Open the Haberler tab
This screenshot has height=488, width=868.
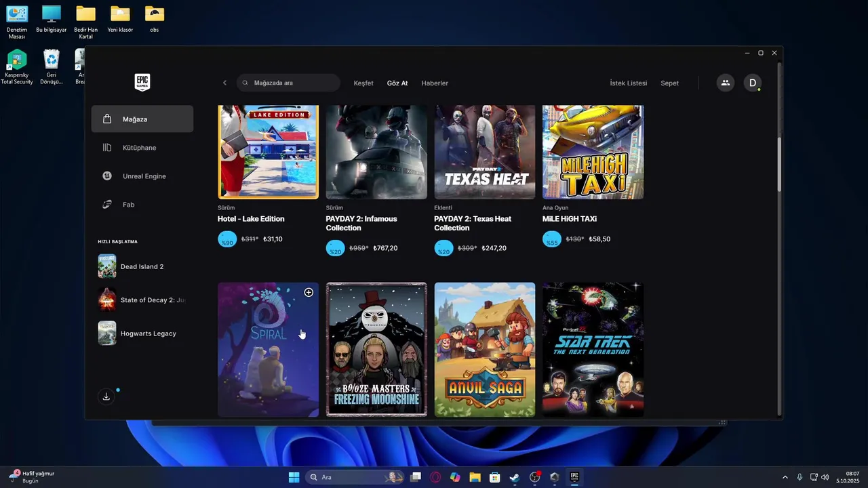coord(435,83)
